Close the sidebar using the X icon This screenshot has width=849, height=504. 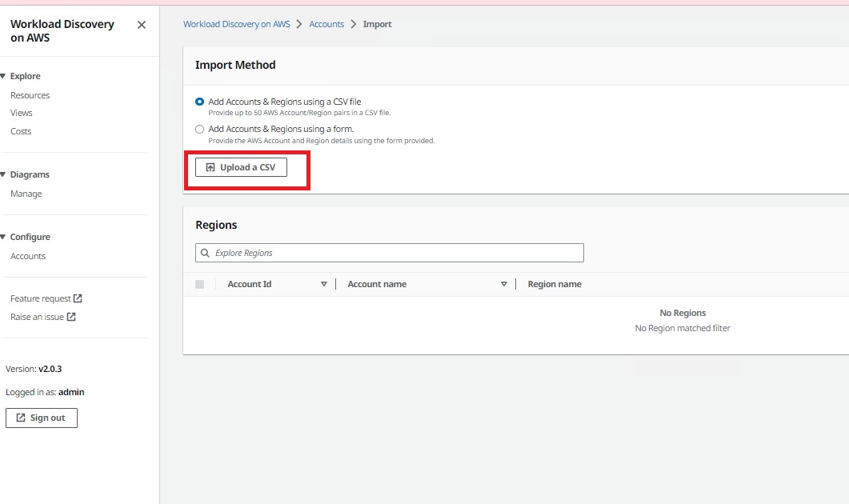(141, 25)
